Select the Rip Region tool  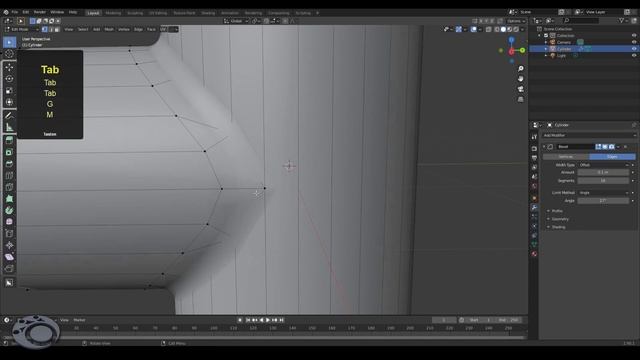(x=9, y=269)
